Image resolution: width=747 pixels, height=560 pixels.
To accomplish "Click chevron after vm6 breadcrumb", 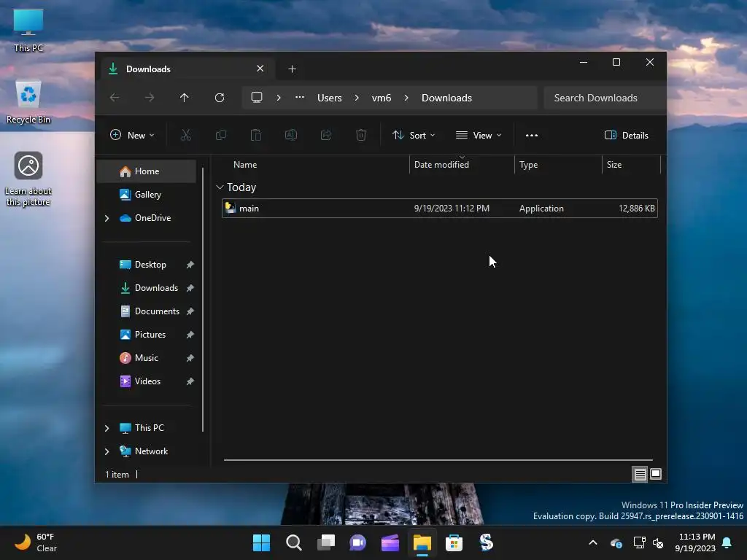I will (406, 98).
